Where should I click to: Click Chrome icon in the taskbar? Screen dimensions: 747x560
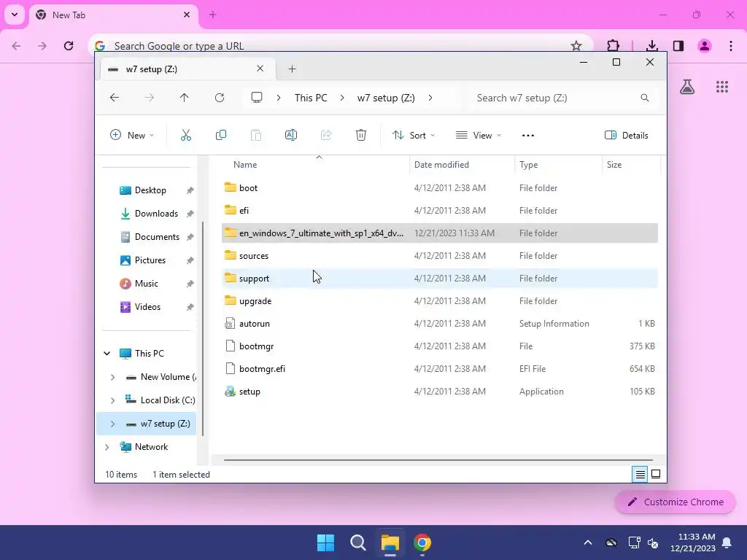pos(422,542)
